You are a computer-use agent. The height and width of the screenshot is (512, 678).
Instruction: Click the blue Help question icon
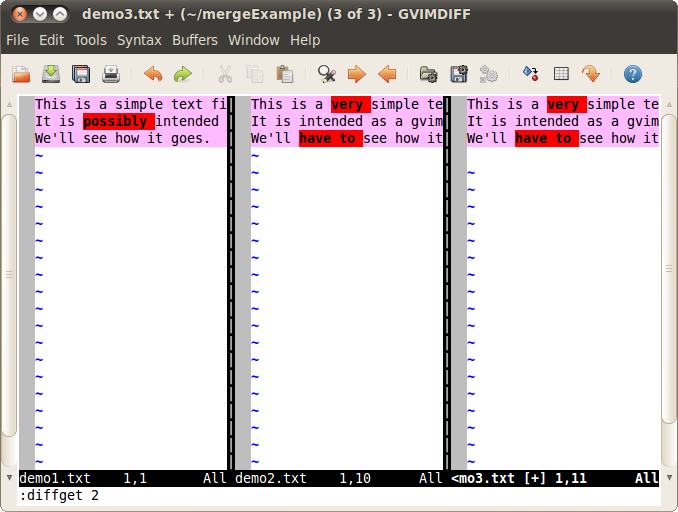[x=633, y=74]
